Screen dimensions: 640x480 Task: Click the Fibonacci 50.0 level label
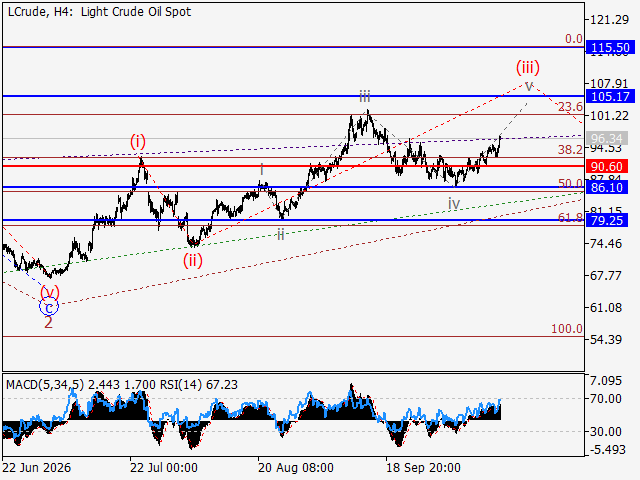coord(571,183)
